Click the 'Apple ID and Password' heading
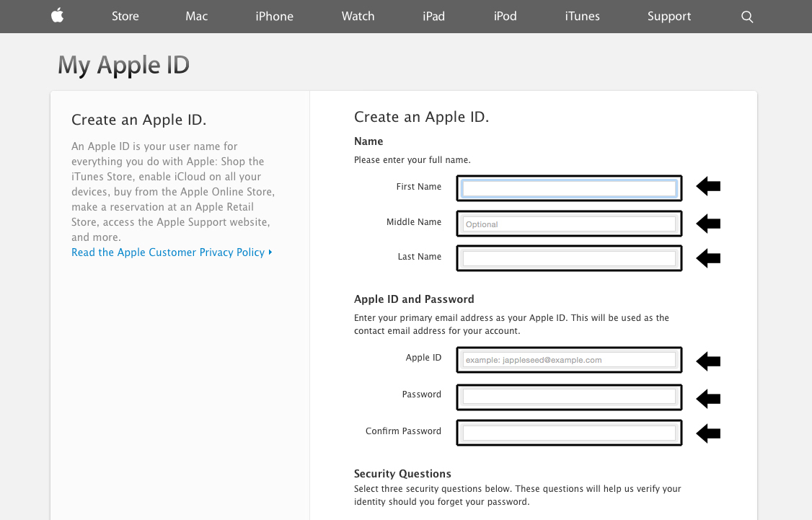Viewport: 812px width, 520px height. [x=414, y=299]
